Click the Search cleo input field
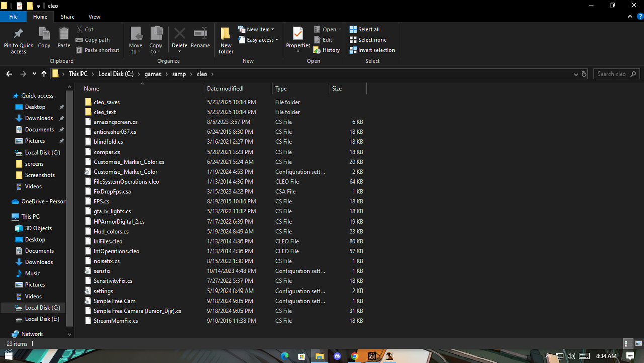644x363 pixels. click(612, 74)
